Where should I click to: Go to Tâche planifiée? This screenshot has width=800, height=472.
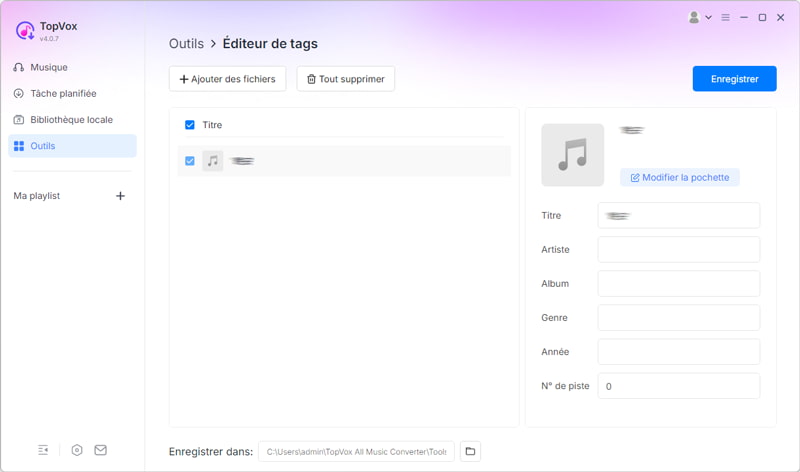pos(62,93)
